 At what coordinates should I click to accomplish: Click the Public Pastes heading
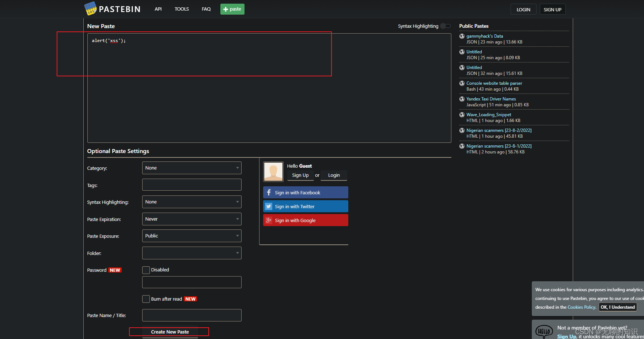474,26
